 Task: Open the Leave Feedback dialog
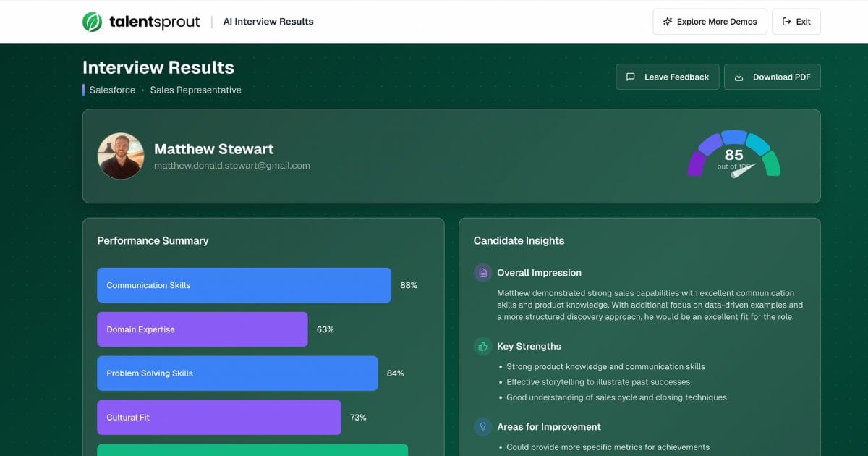point(668,77)
